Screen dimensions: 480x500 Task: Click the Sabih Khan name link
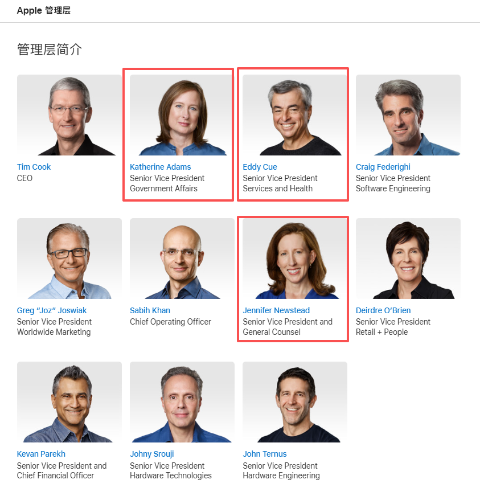coord(150,310)
